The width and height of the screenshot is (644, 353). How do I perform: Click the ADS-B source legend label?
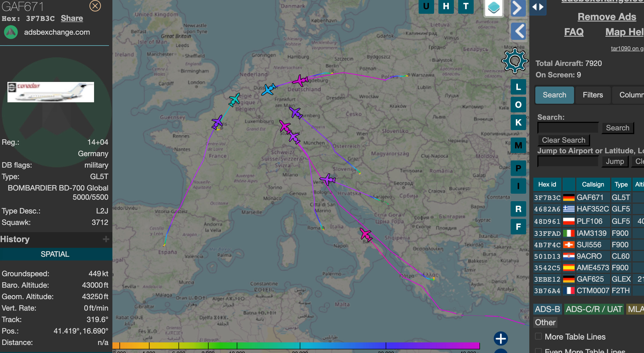click(x=547, y=309)
